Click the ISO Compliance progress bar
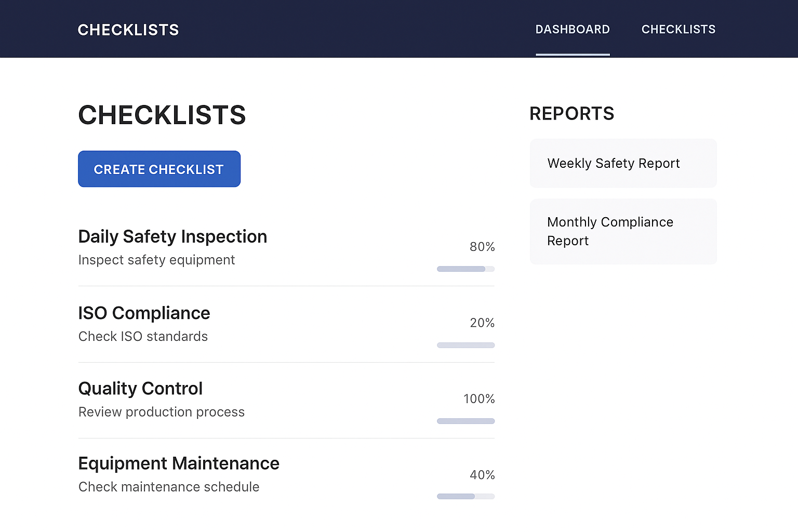 click(465, 345)
